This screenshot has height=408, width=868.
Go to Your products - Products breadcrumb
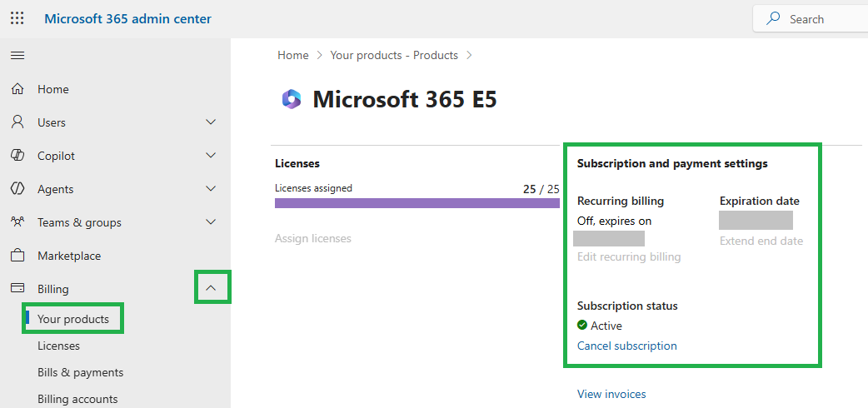(x=394, y=55)
